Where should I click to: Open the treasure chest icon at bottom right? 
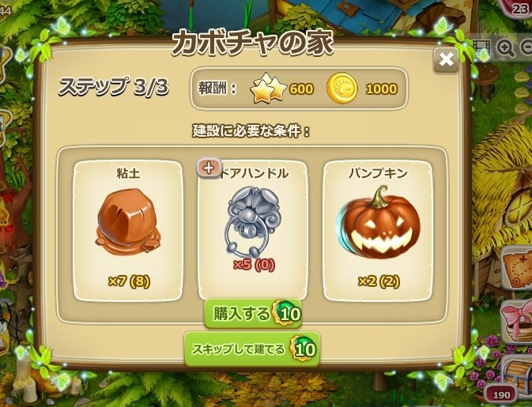[x=518, y=371]
